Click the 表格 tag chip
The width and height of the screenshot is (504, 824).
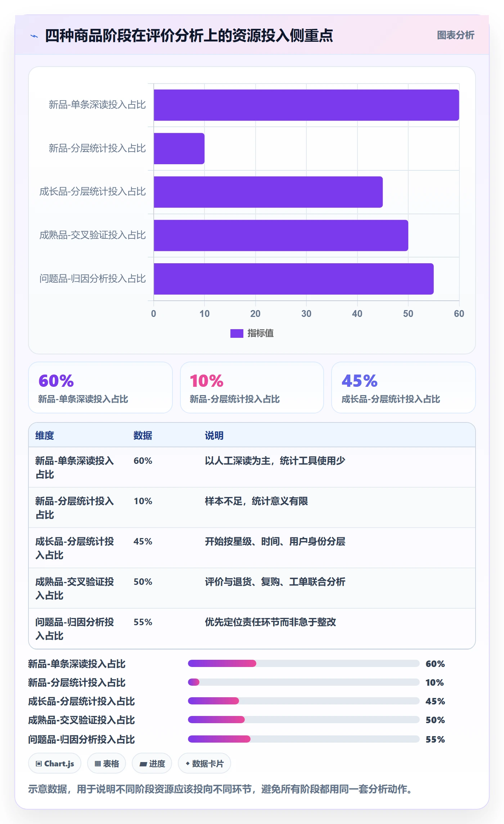pyautogui.click(x=107, y=763)
